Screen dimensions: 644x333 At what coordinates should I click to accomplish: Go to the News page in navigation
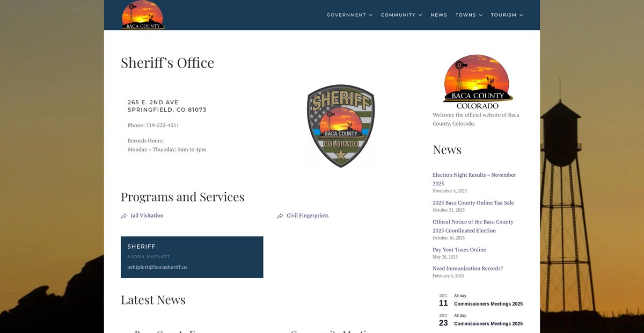[438, 15]
